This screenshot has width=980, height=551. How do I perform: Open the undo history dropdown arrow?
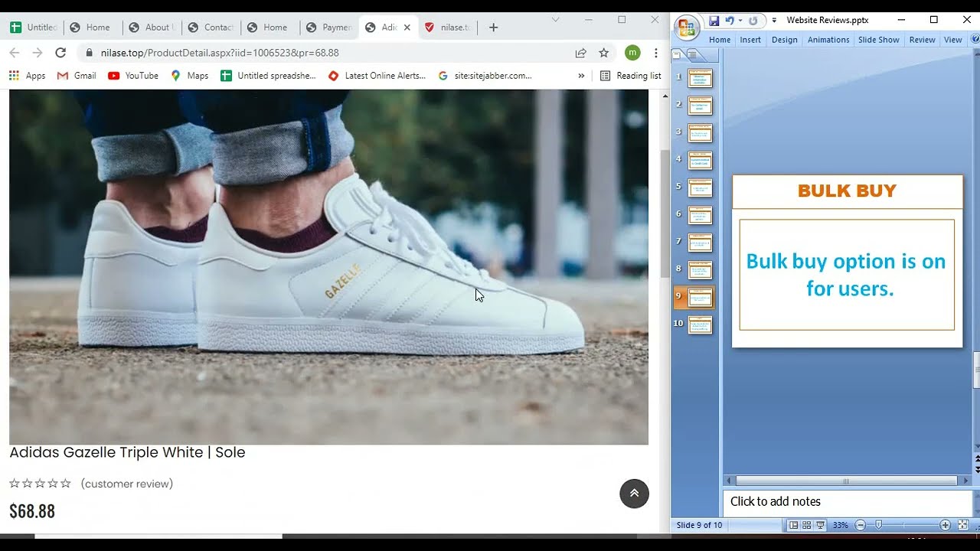740,21
